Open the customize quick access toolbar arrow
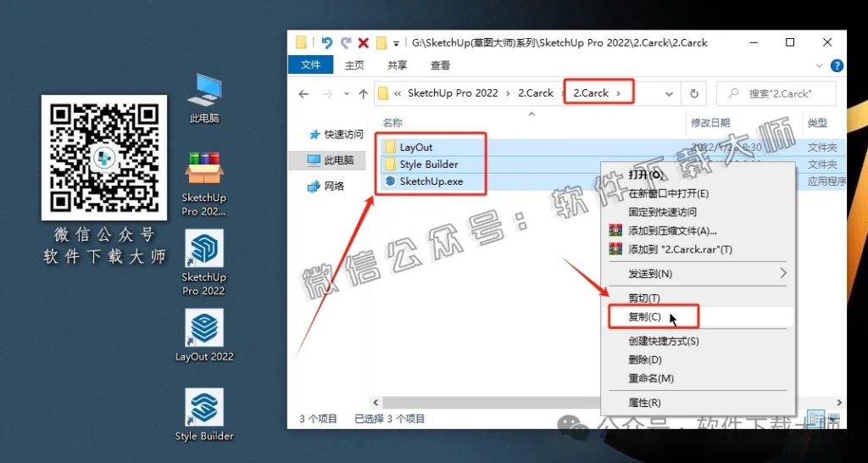This screenshot has width=868, height=463. pyautogui.click(x=396, y=43)
